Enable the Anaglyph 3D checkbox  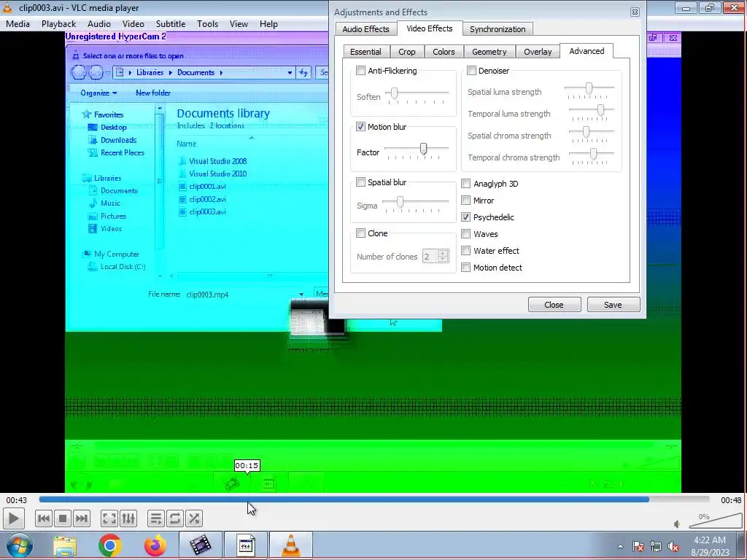(466, 183)
